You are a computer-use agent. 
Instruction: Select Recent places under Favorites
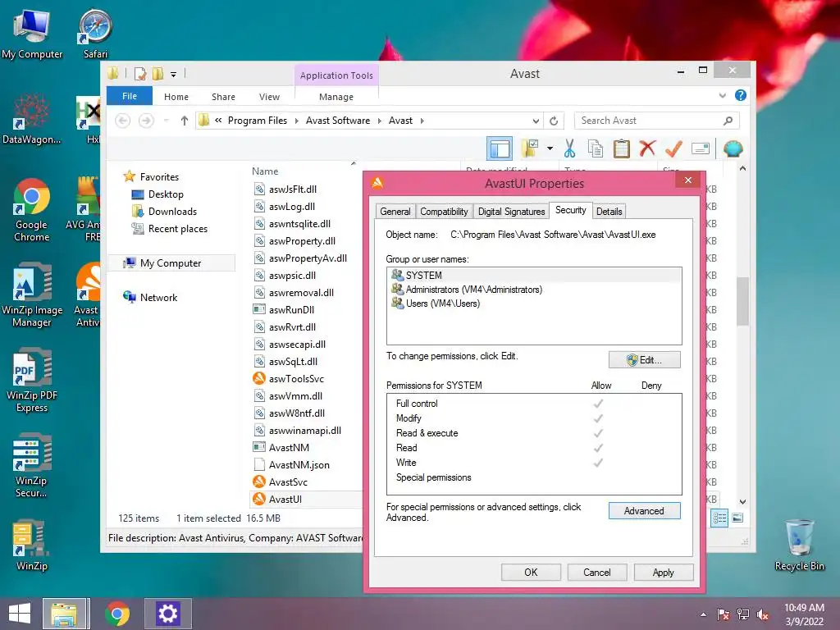pyautogui.click(x=177, y=229)
